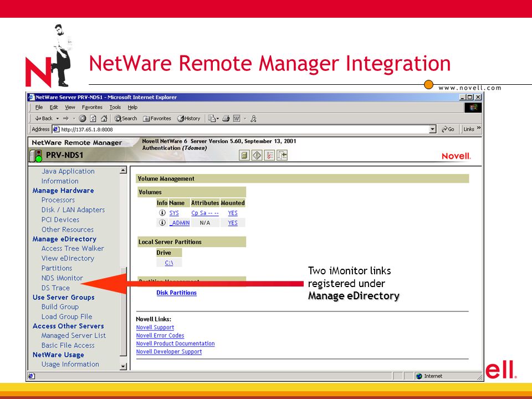Click the first header icon with server page
The width and height of the screenshot is (532, 399).
(244, 155)
